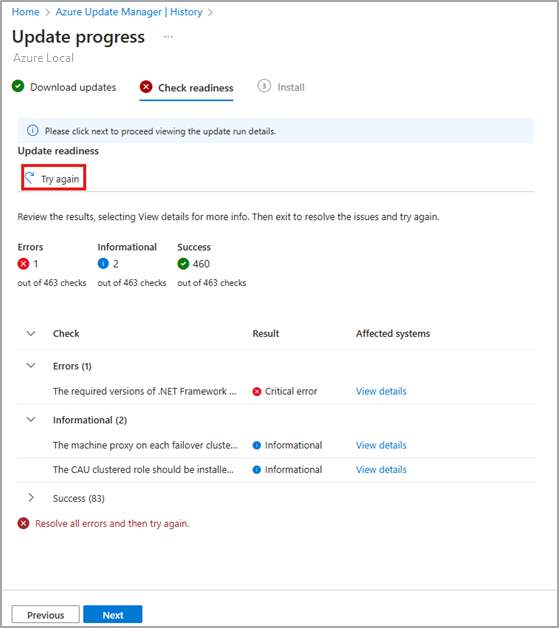Select 'The CAU clustered role should be' row
This screenshot has width=559, height=628.
(x=276, y=470)
